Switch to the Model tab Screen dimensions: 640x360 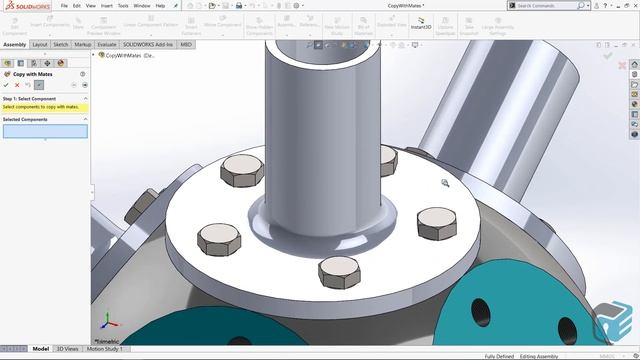41,349
